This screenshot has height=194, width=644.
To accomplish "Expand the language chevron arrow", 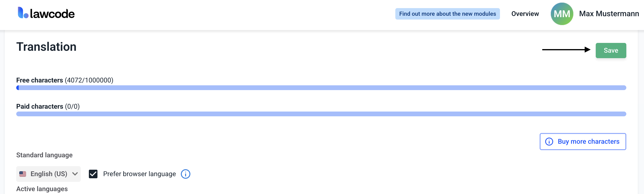I will coord(75,174).
